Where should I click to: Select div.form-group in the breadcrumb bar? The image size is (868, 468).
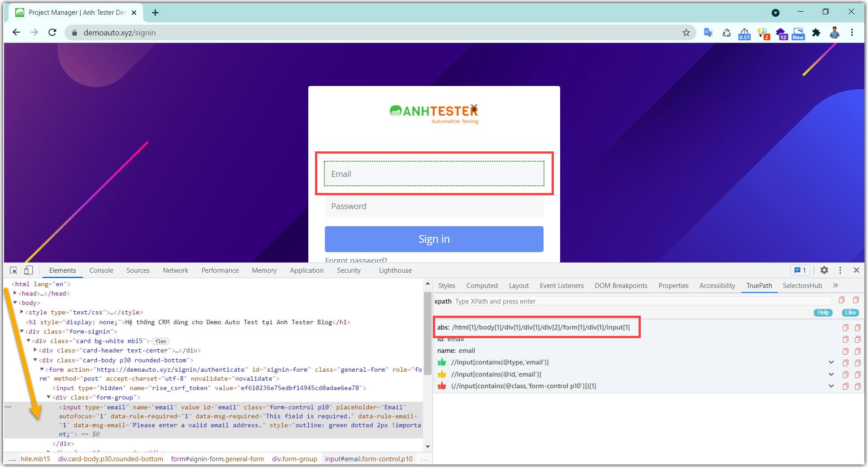(294, 459)
